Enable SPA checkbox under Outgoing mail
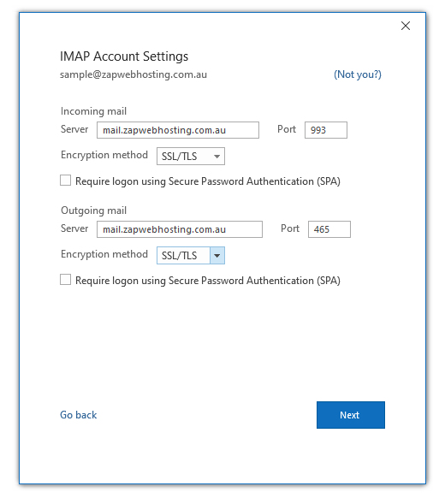 pyautogui.click(x=66, y=280)
